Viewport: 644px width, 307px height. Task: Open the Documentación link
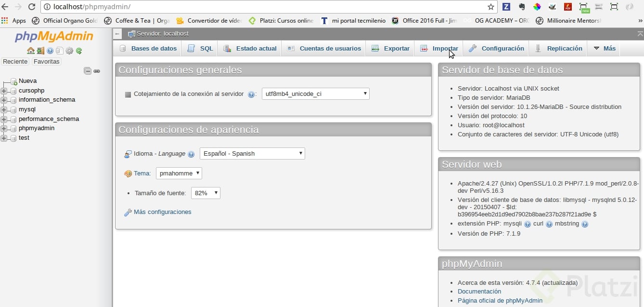tap(479, 292)
